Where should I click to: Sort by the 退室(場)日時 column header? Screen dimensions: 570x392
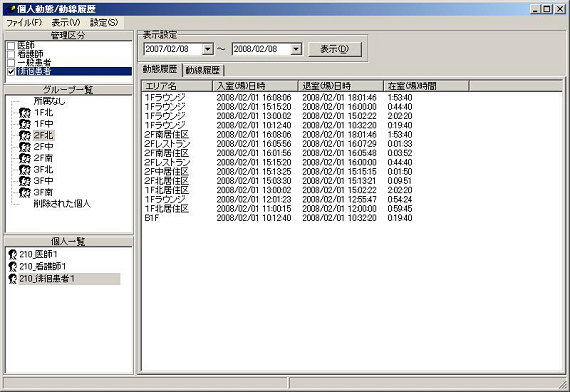coord(341,86)
